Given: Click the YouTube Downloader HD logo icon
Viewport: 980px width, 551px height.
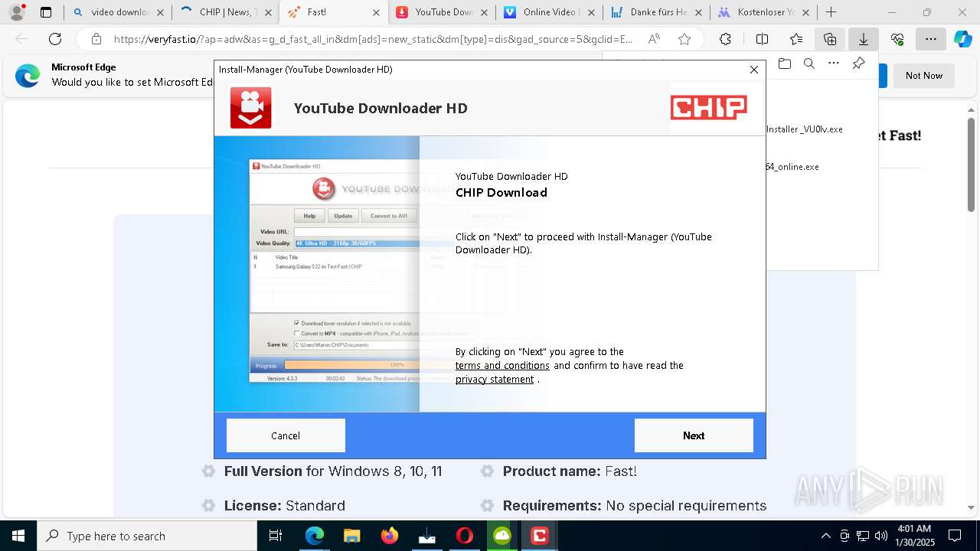Looking at the screenshot, I should click(x=251, y=108).
